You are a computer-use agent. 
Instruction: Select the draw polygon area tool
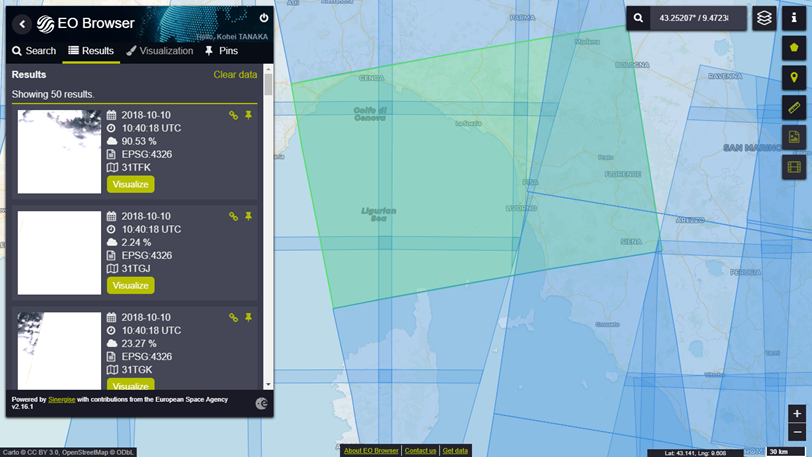[794, 48]
